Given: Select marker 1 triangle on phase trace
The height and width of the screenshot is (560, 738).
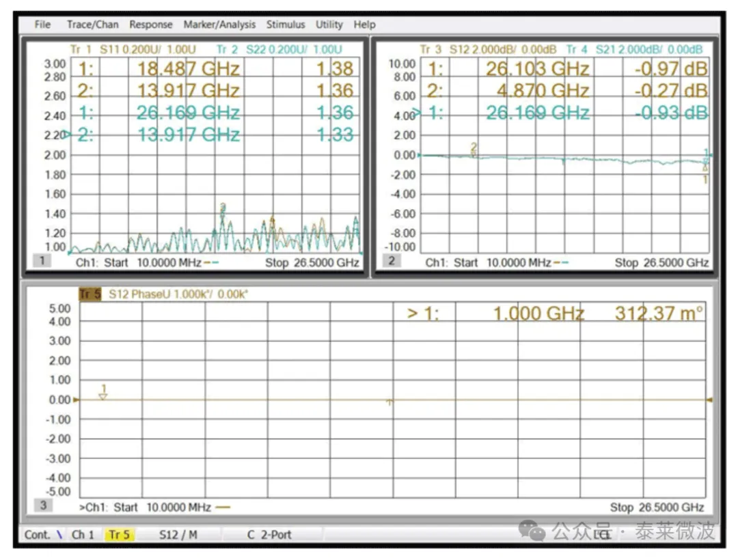Looking at the screenshot, I should (x=103, y=394).
